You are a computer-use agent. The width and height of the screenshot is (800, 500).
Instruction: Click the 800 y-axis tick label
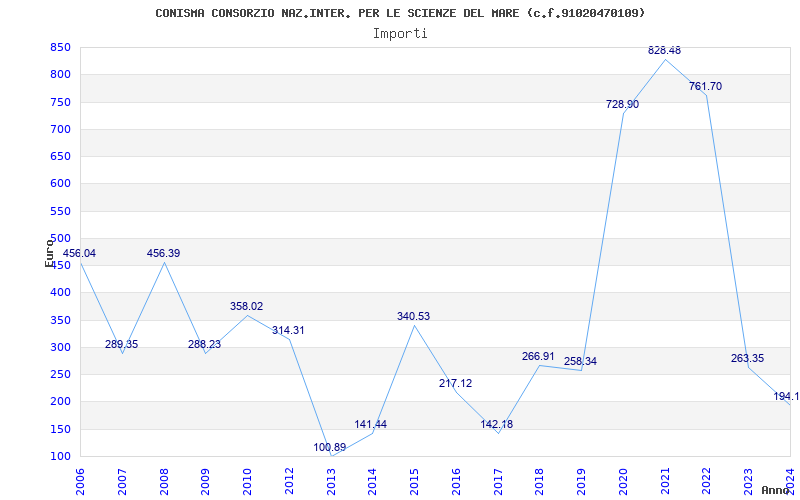[59, 75]
